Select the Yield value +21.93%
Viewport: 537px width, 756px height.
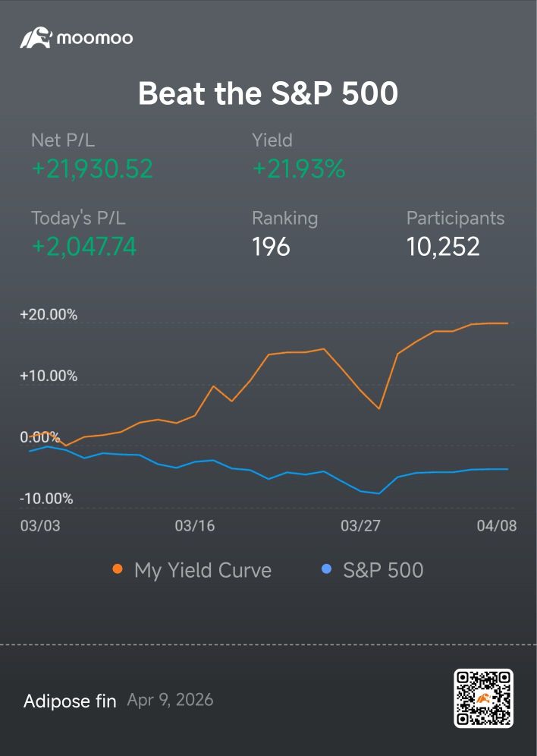299,169
